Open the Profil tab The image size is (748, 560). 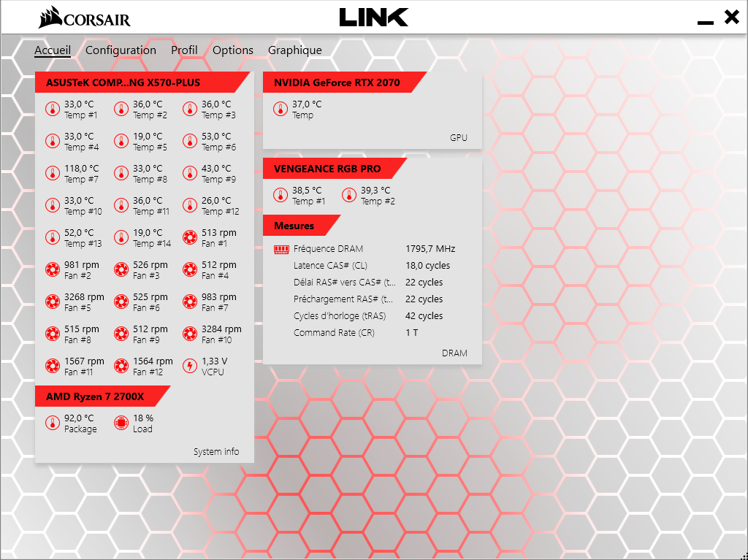pos(184,50)
